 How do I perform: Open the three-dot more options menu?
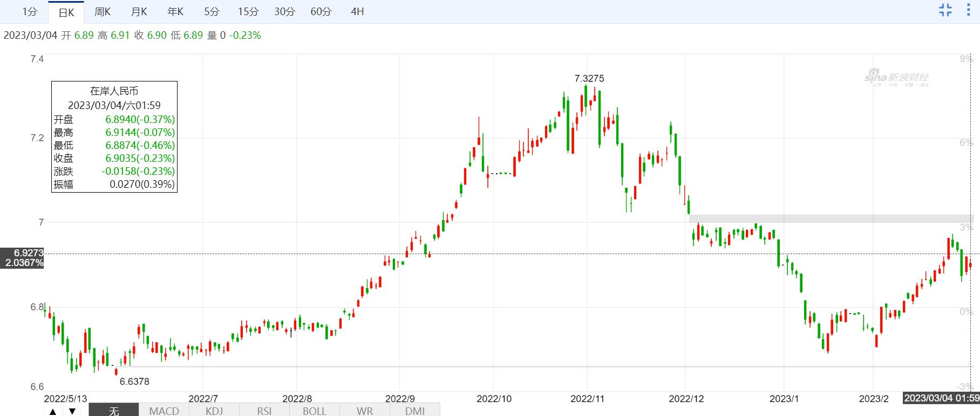click(x=969, y=10)
